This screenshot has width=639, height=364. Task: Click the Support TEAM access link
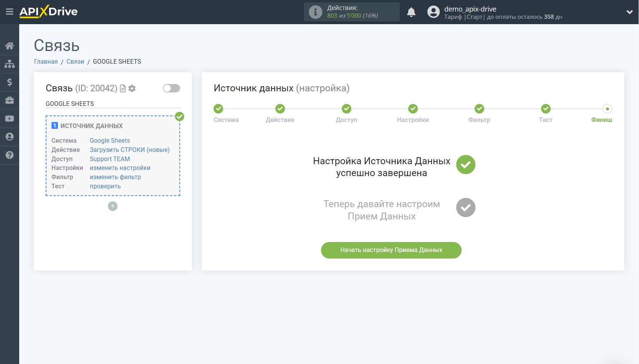point(110,159)
